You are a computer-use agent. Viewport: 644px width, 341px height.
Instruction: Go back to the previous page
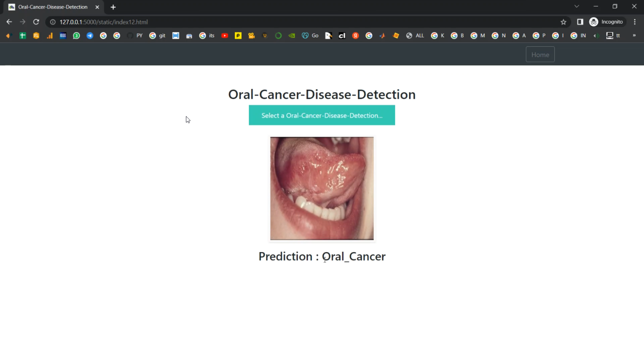pyautogui.click(x=9, y=22)
